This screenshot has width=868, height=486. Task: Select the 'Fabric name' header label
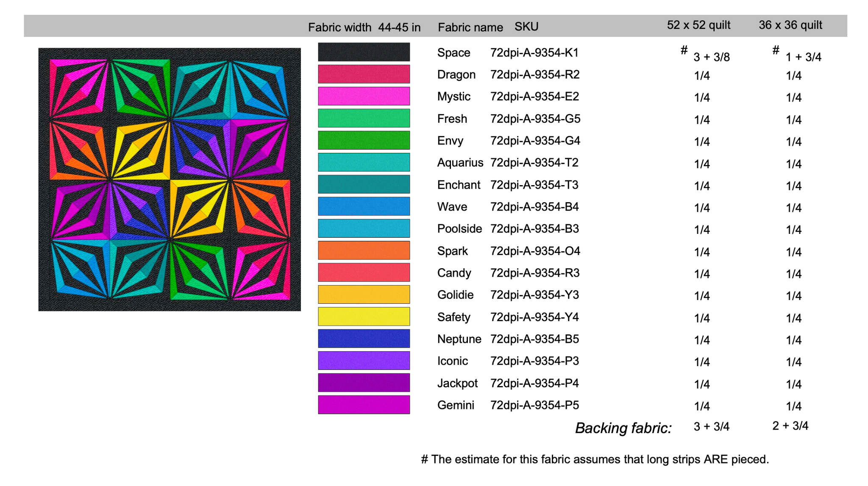point(470,28)
